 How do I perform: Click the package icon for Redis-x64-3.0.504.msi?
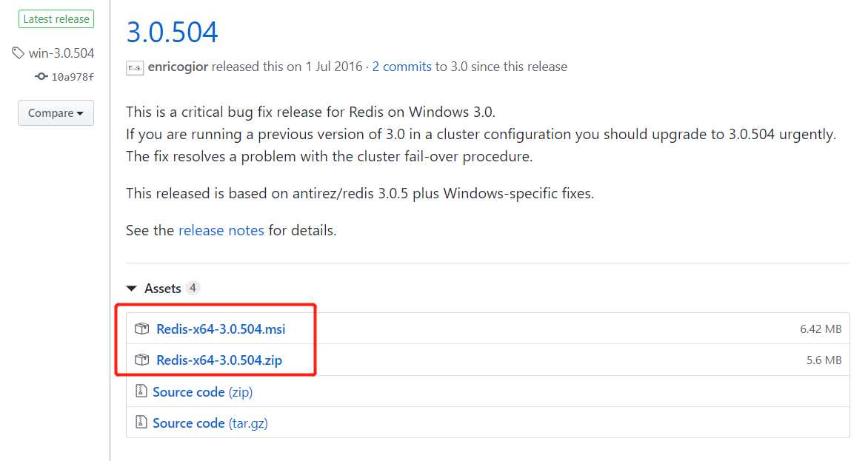click(x=141, y=329)
